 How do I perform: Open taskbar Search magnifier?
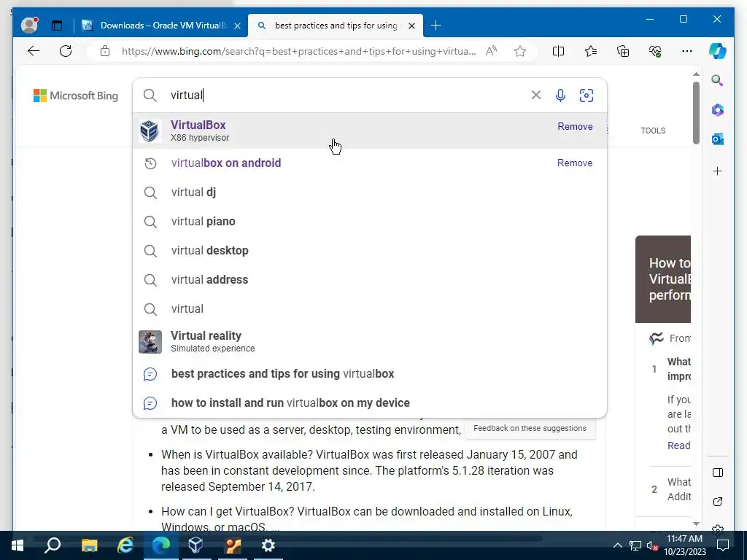53,545
